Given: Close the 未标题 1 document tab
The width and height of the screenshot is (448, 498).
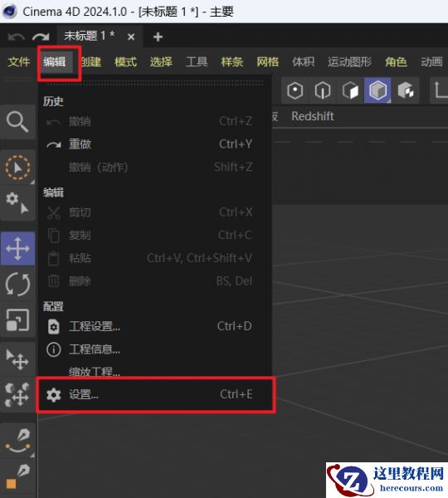Looking at the screenshot, I should pyautogui.click(x=131, y=37).
